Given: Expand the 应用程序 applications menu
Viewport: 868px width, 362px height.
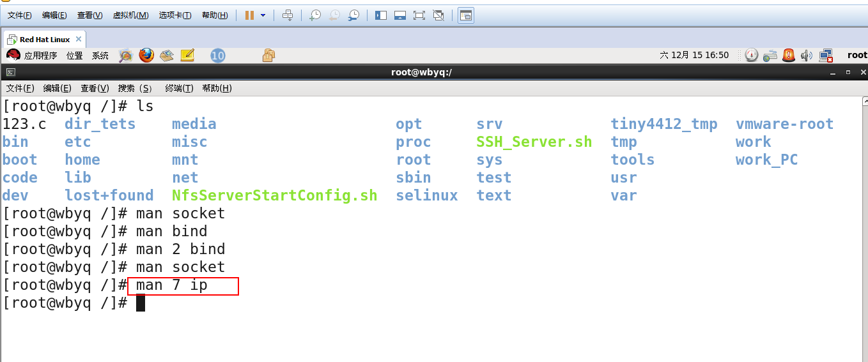Looking at the screenshot, I should (x=33, y=56).
